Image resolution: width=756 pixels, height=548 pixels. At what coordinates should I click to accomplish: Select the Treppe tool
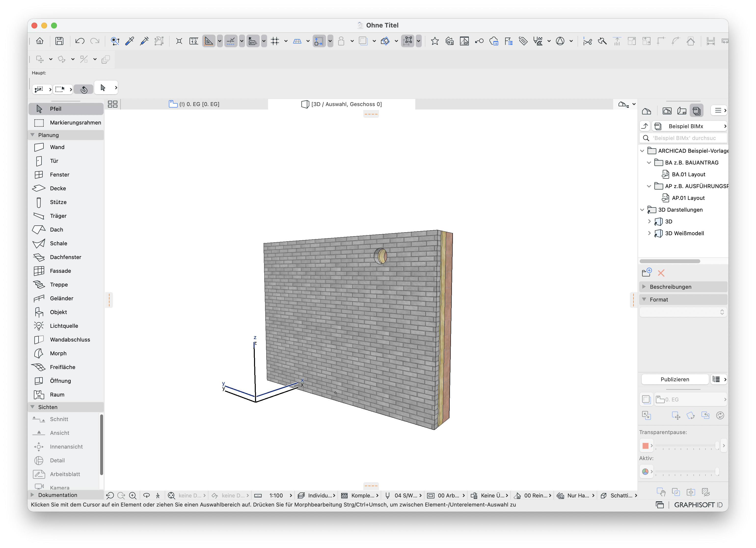[66, 285]
